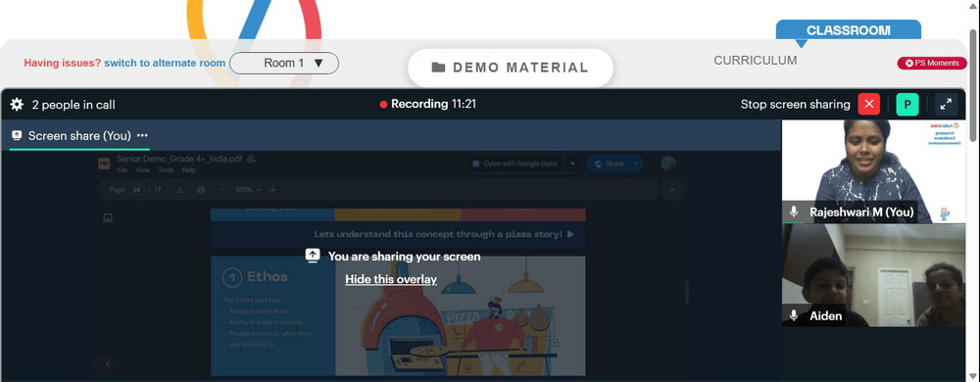
Task: Expand the Share button dropdown arrow
Action: (636, 164)
